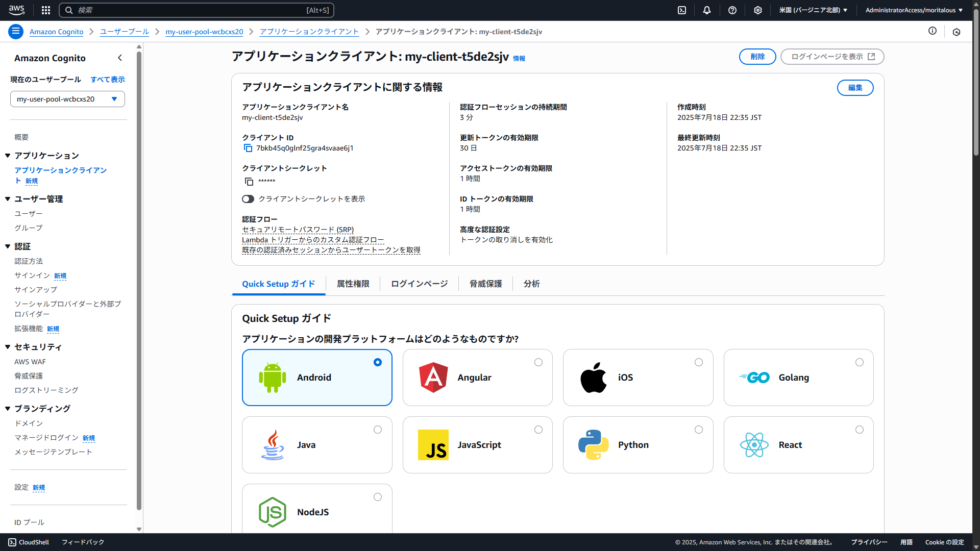Viewport: 980px width, 551px height.
Task: Click the 削除 button
Action: [x=757, y=57]
